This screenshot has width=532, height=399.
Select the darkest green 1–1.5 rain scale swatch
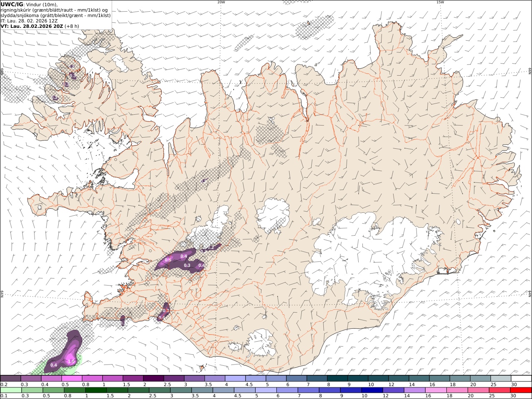(x=96, y=390)
